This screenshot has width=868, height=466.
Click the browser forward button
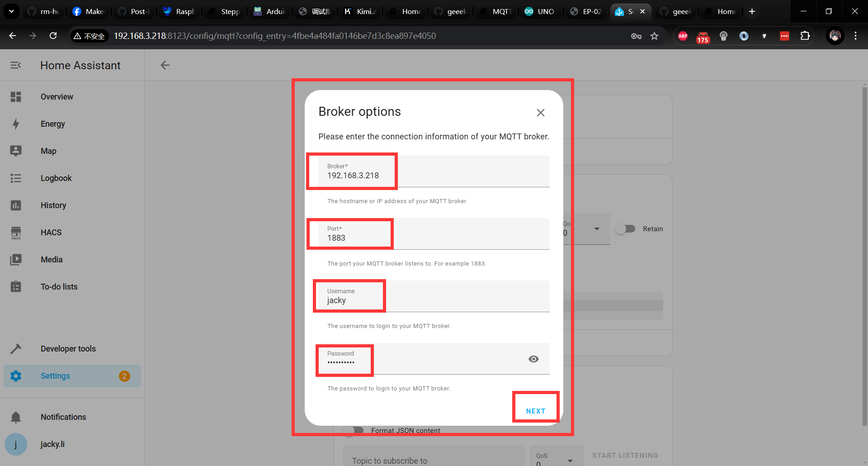33,36
